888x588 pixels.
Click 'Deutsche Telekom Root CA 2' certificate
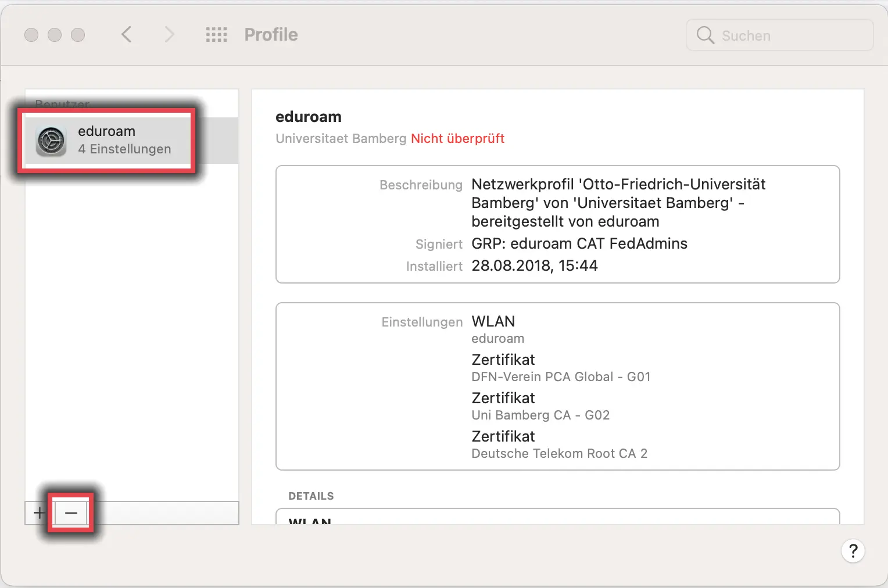tap(559, 453)
